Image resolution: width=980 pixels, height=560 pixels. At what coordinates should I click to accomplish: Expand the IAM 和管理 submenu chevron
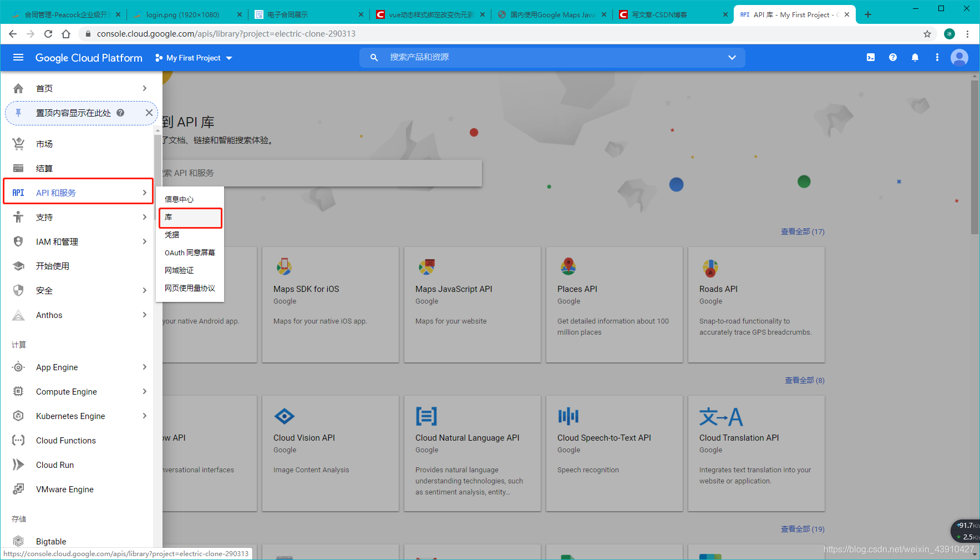(144, 241)
